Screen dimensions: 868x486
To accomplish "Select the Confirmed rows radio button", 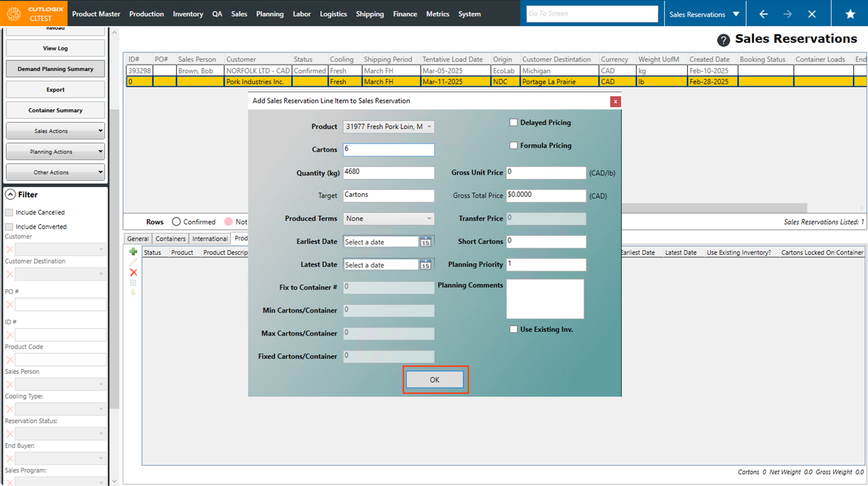I will [177, 222].
